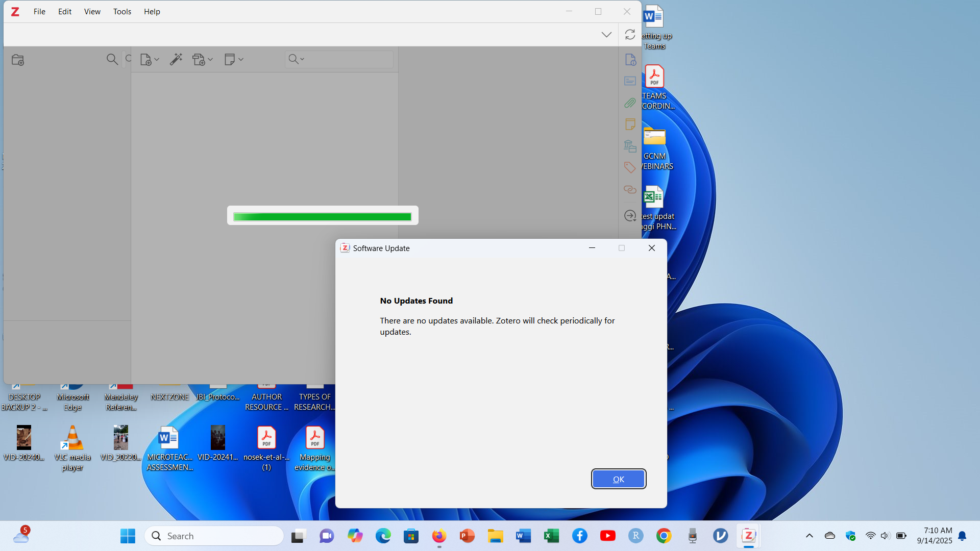Click Add Item by Identifier wand icon

pos(176,59)
